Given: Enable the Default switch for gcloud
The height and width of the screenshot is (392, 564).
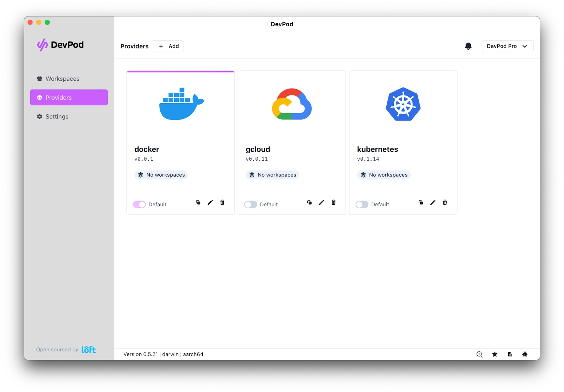Looking at the screenshot, I should [251, 204].
